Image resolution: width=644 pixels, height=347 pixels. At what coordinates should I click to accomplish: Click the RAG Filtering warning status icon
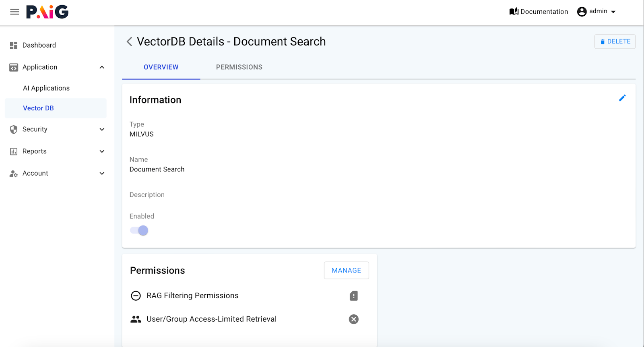coord(354,296)
